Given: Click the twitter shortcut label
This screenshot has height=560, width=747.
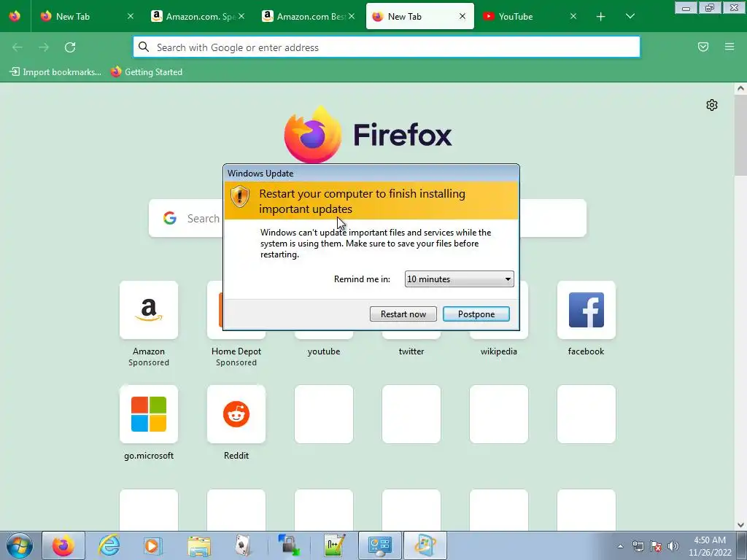Looking at the screenshot, I should 411,351.
